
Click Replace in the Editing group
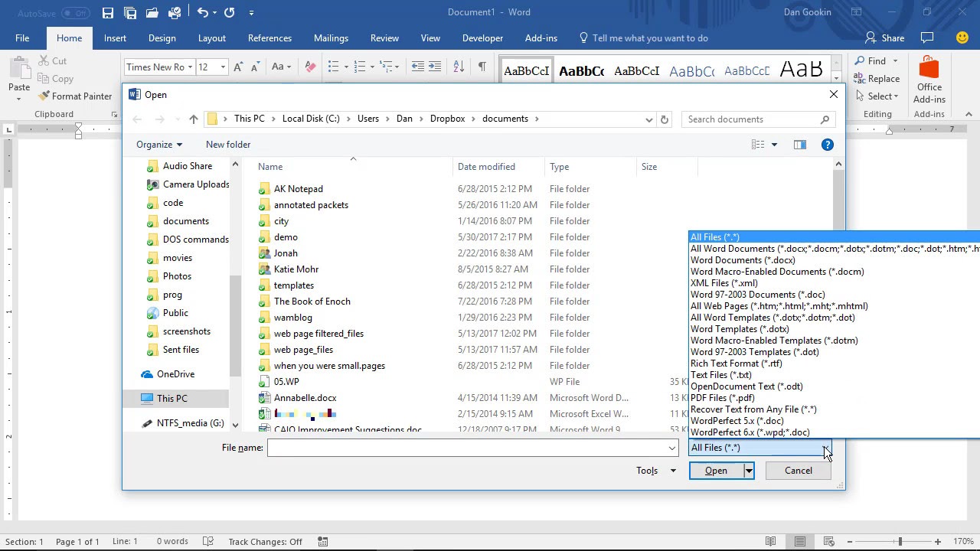(877, 78)
